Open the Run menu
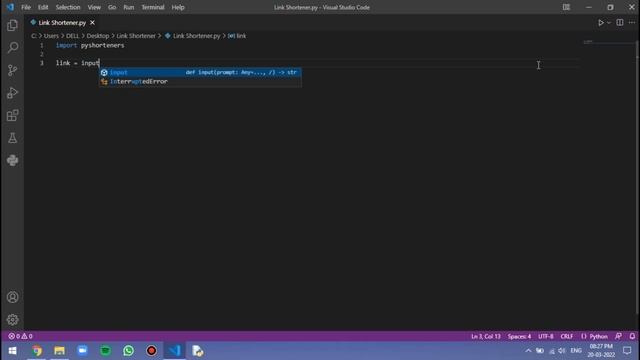 click(129, 7)
